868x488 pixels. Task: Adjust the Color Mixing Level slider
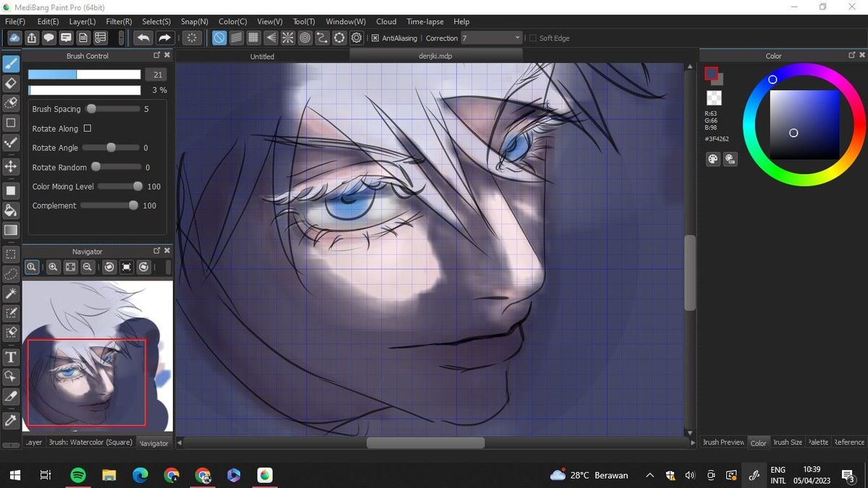tap(120, 187)
